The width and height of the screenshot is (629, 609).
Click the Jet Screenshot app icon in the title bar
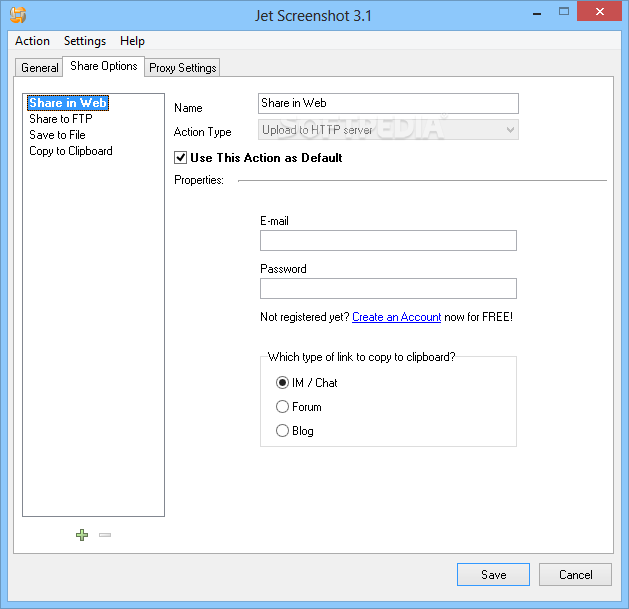click(18, 15)
